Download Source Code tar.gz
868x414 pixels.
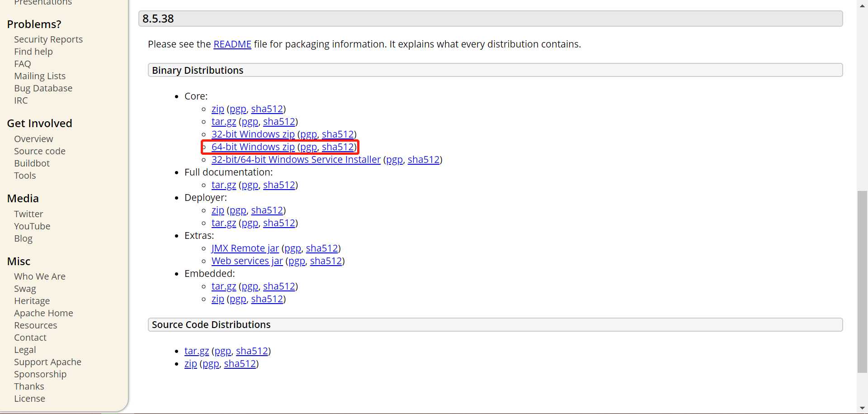pyautogui.click(x=197, y=351)
